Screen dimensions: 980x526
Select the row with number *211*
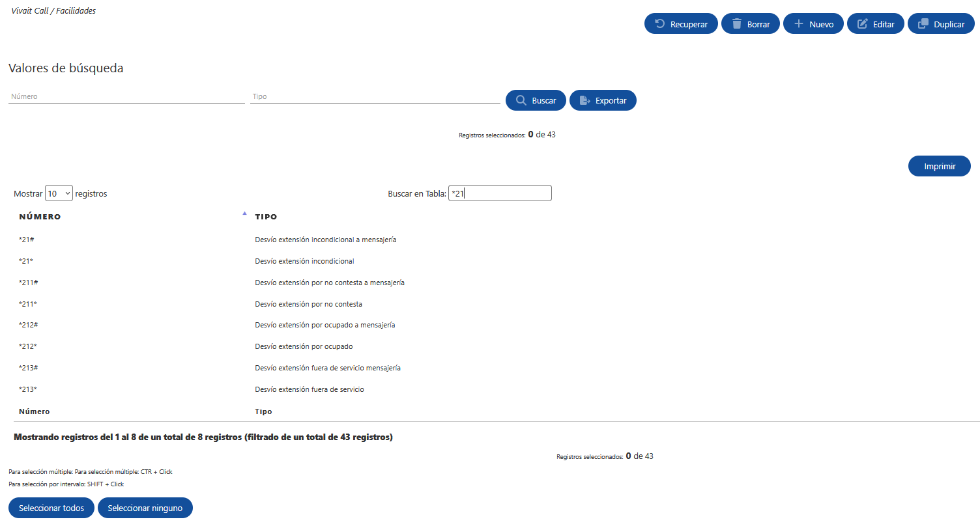[495, 304]
